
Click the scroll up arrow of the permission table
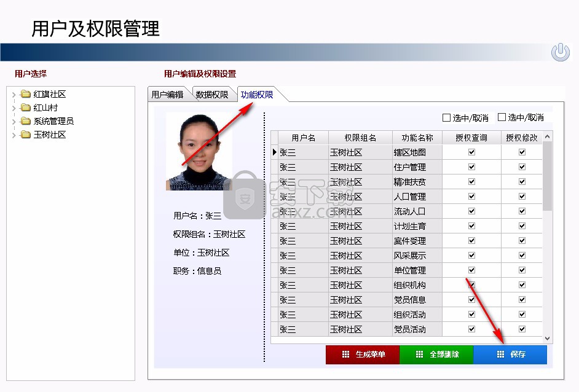(547, 136)
